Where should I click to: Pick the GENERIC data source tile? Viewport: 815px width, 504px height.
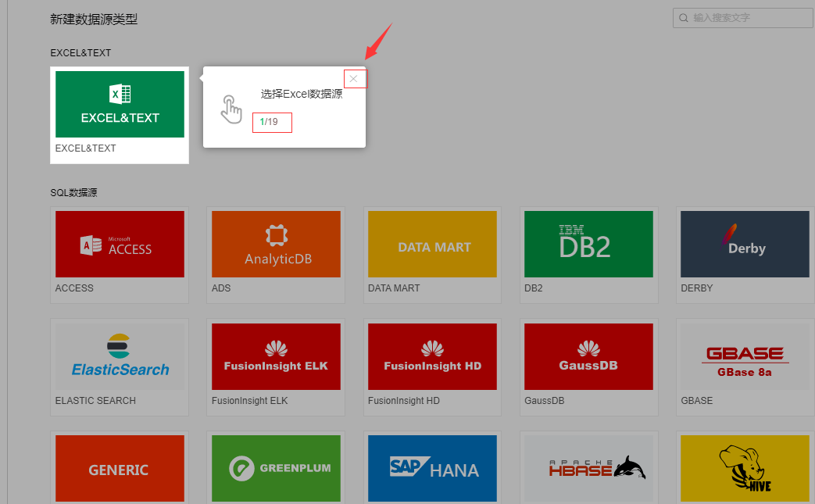(x=120, y=468)
